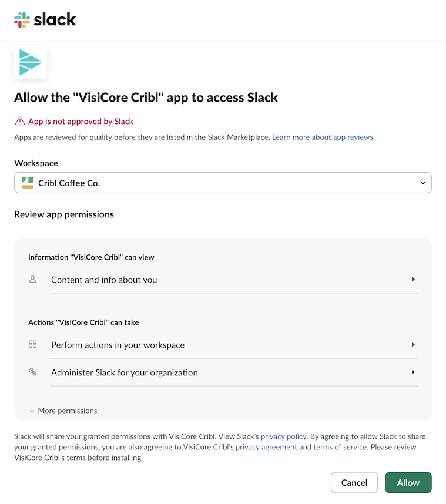
Task: Click the gears icon beside Administer Slack
Action: coord(32,372)
